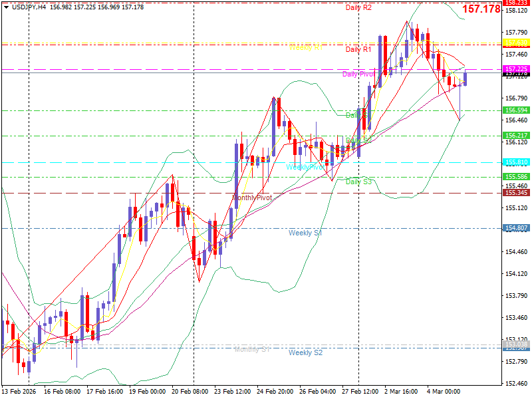Select the magenta Daily Pivot label
This screenshot has height=399, width=532.
(x=359, y=74)
